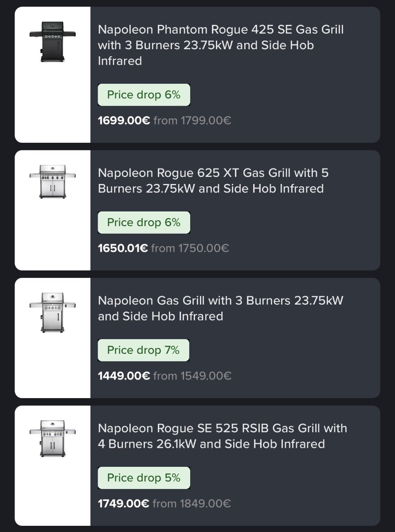Click Price drop 6% badge on Phantom Rogue
This screenshot has height=532, width=395.
[144, 95]
